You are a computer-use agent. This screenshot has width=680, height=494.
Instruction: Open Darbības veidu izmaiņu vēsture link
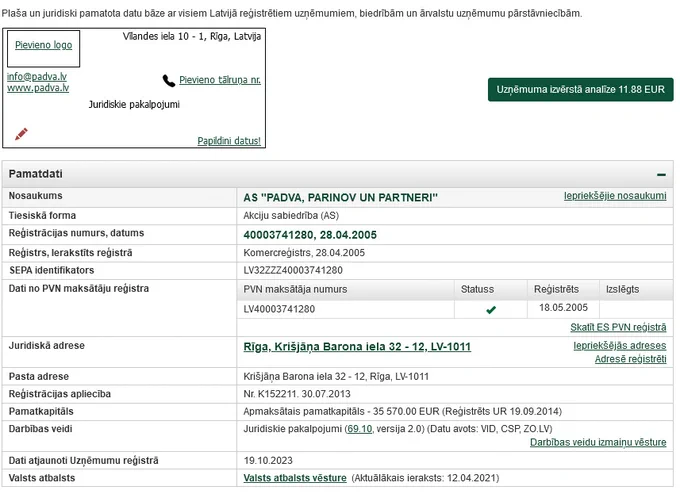(598, 442)
